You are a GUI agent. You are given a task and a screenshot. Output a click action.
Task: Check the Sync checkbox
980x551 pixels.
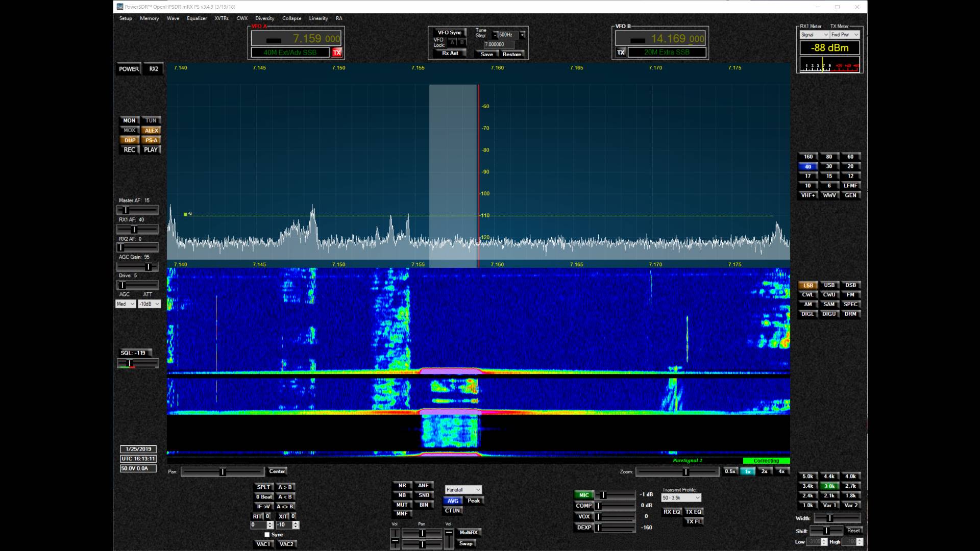tap(267, 535)
